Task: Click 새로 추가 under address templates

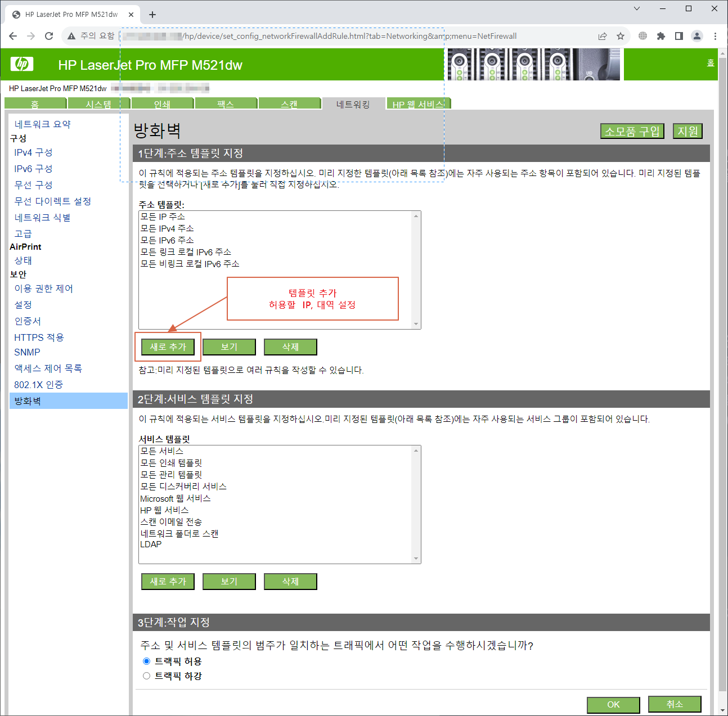Action: coord(168,347)
